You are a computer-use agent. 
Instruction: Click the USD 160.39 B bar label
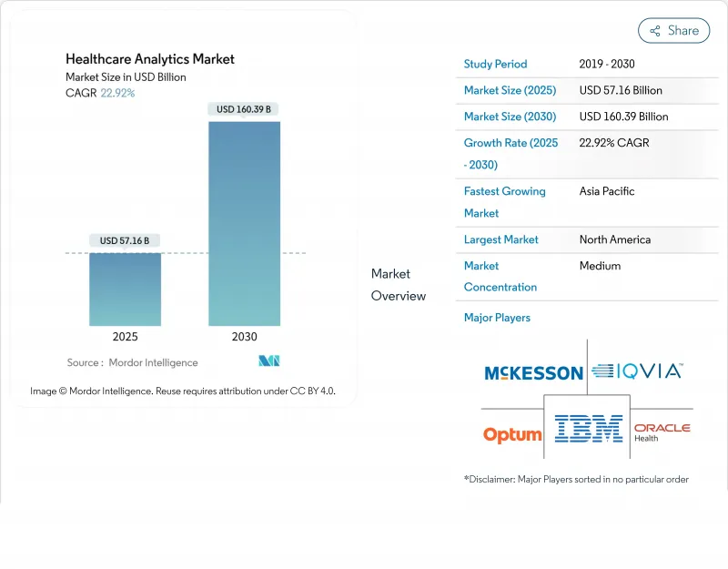(244, 109)
